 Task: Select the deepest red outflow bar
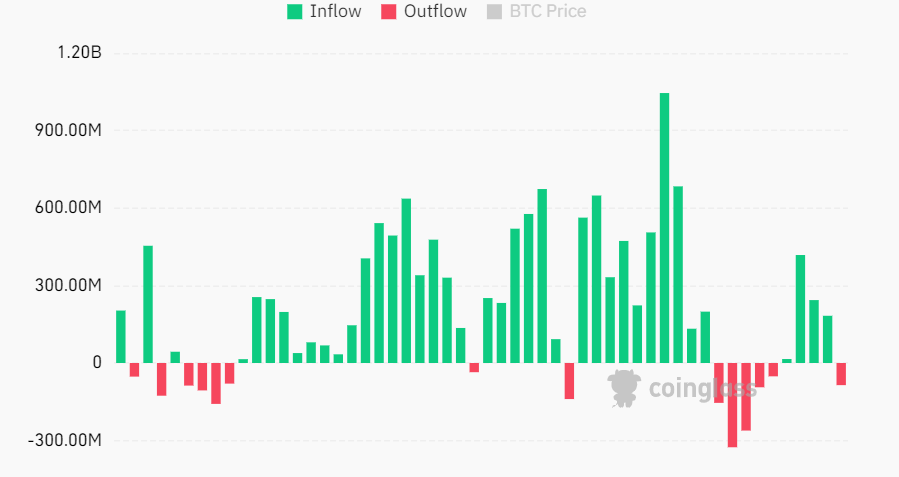click(732, 404)
